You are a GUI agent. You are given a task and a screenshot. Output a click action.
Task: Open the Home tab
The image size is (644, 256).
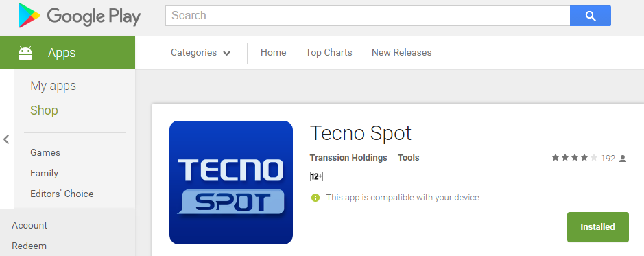pos(273,53)
